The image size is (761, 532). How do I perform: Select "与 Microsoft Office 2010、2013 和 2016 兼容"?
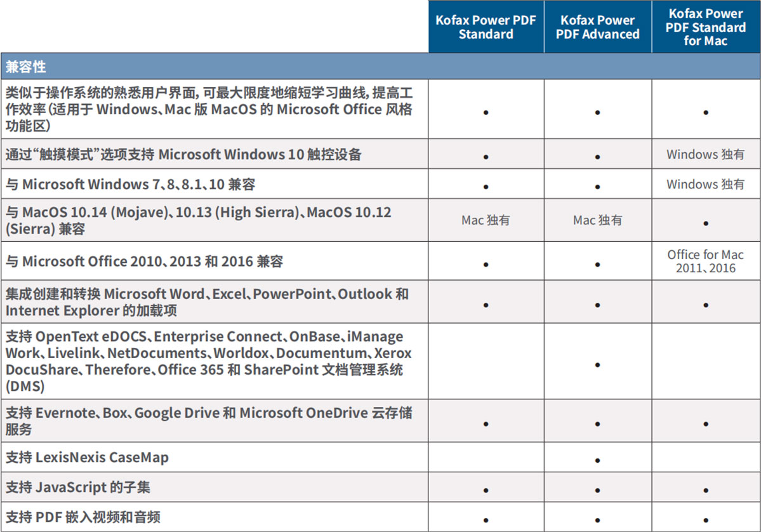click(144, 262)
